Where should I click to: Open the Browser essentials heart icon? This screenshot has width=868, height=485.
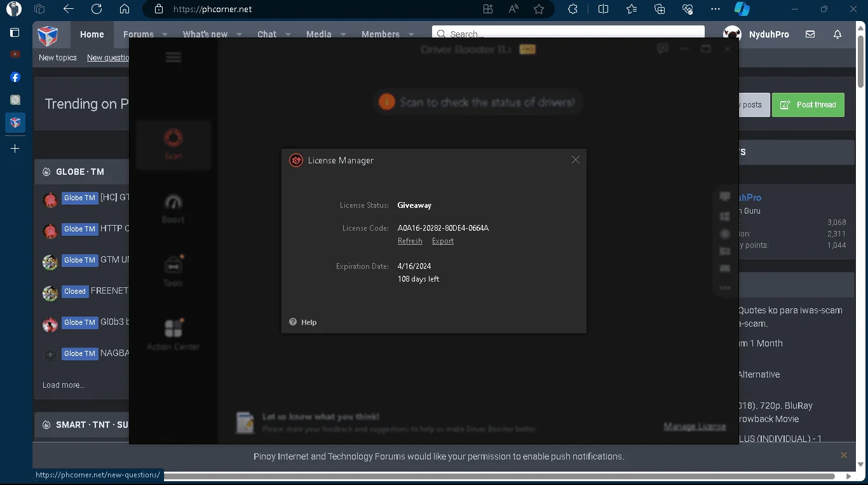coord(688,9)
